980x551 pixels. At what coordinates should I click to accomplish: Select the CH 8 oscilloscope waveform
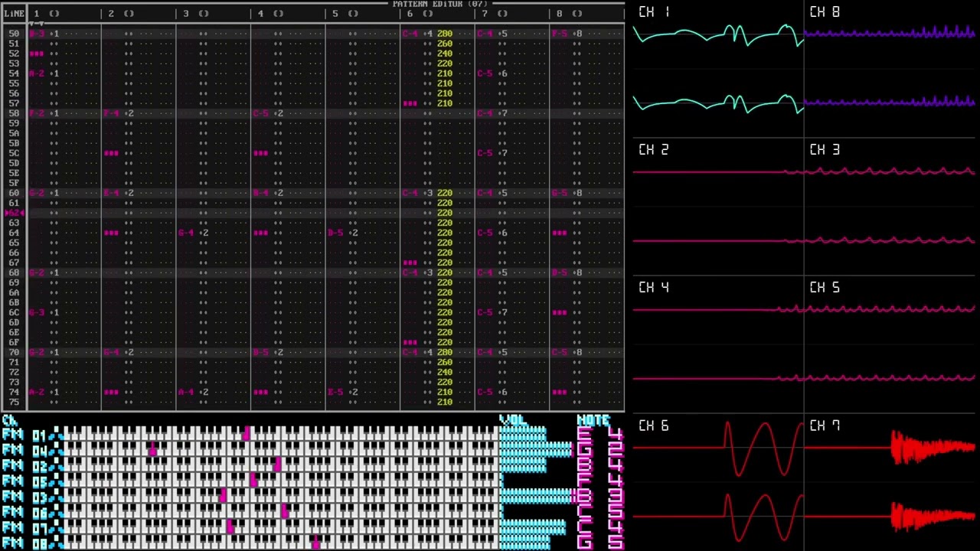pos(890,70)
